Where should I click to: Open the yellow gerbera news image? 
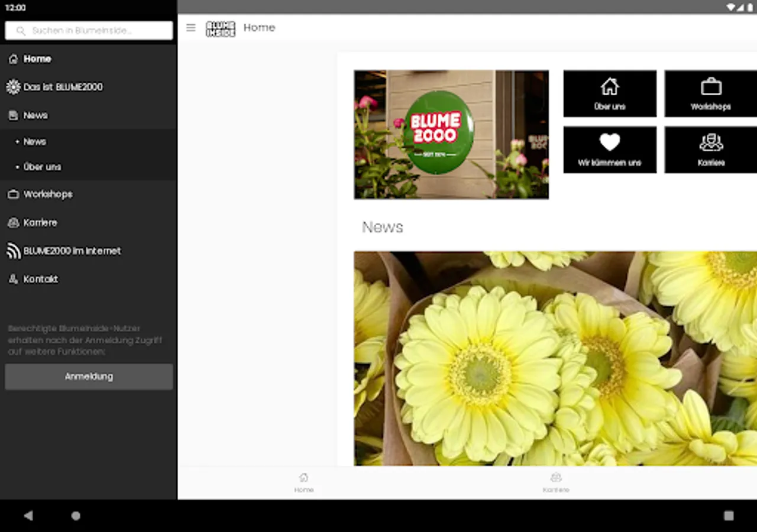(555, 359)
